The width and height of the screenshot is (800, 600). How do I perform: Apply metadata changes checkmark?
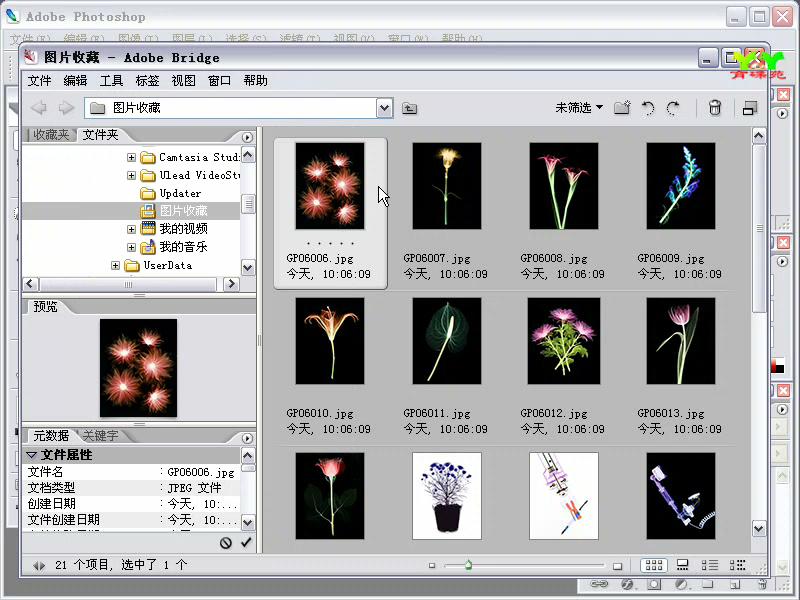click(246, 542)
